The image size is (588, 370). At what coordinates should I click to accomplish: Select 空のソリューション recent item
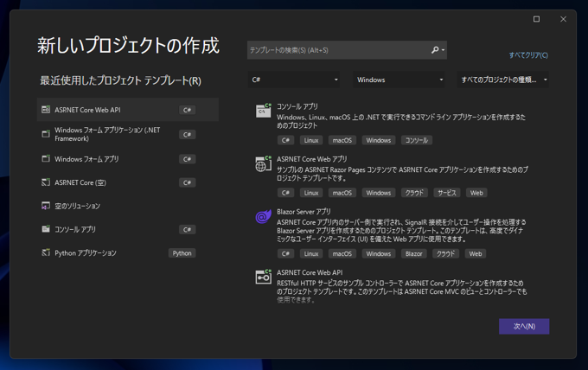[127, 206]
